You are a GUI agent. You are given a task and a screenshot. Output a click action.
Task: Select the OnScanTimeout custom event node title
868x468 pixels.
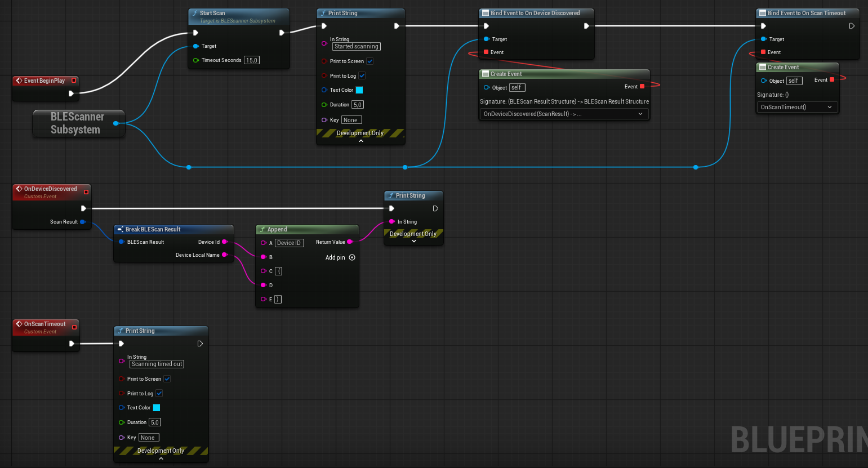click(45, 324)
